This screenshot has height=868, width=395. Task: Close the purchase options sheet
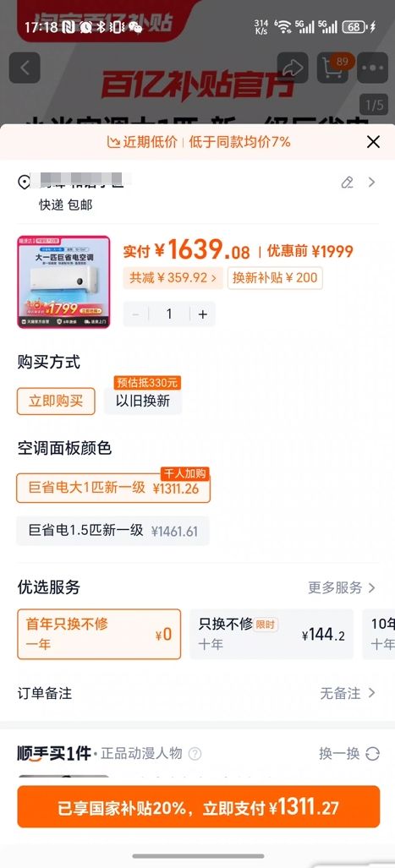373,142
